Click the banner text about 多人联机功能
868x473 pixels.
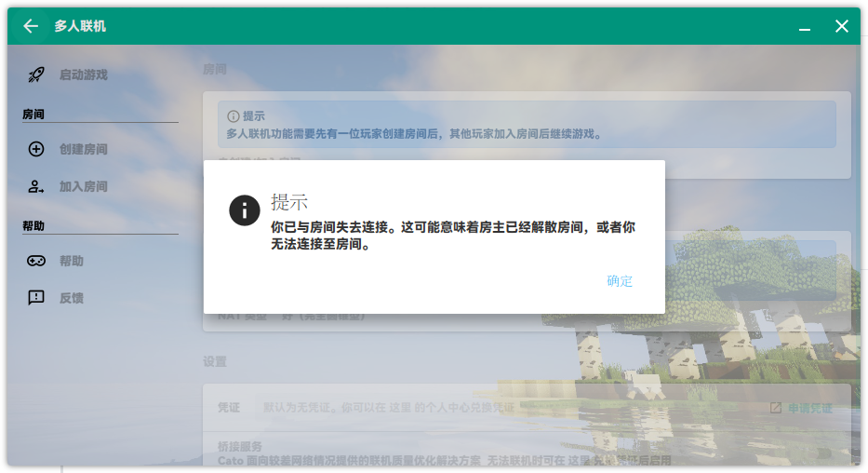tap(414, 133)
